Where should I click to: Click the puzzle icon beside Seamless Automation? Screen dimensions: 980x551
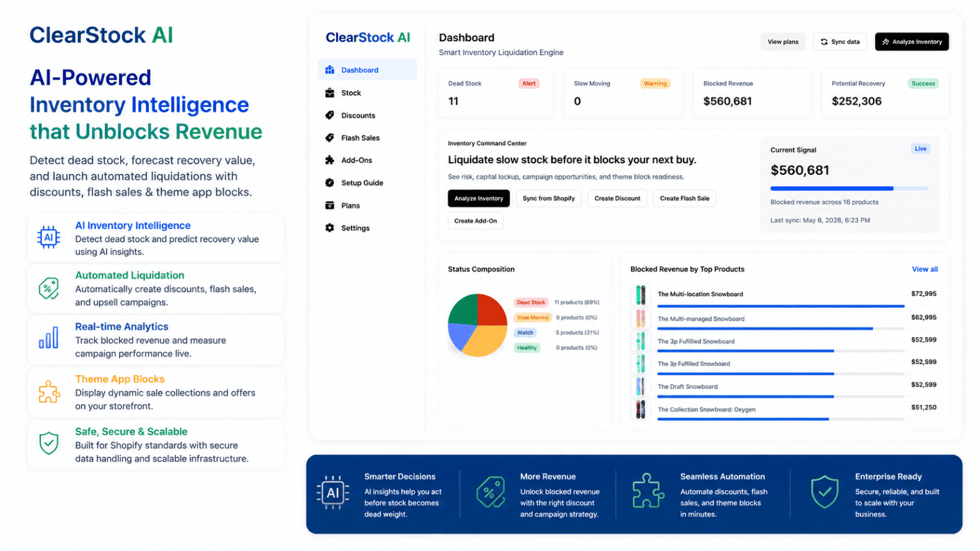[648, 490]
